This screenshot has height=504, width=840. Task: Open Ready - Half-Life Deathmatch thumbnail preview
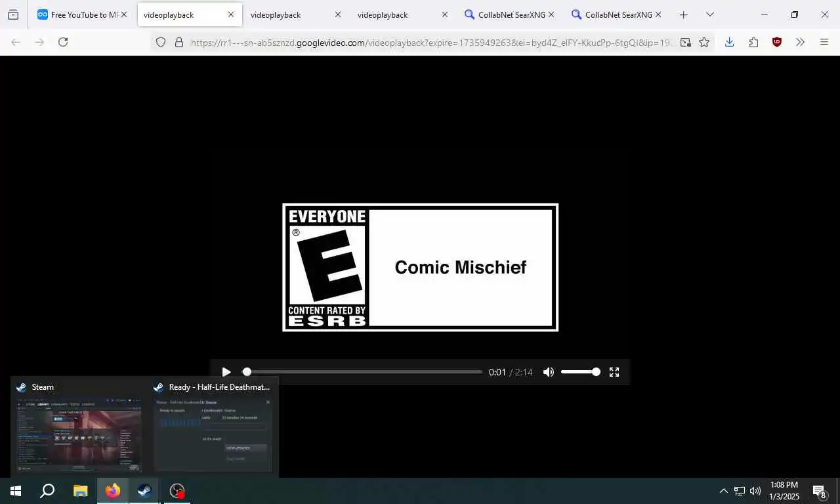point(213,427)
